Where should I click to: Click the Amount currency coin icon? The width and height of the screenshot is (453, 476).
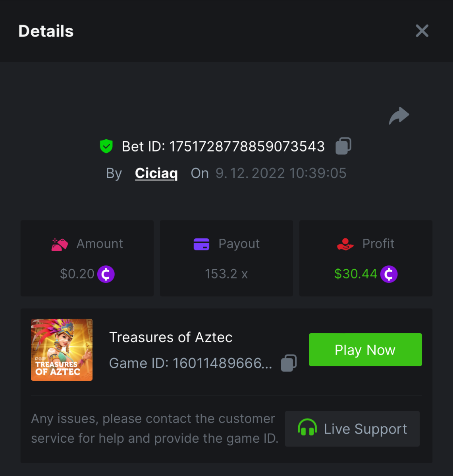[106, 274]
